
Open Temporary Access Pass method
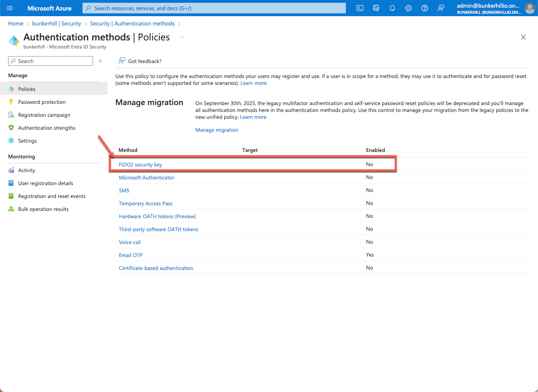click(x=146, y=203)
